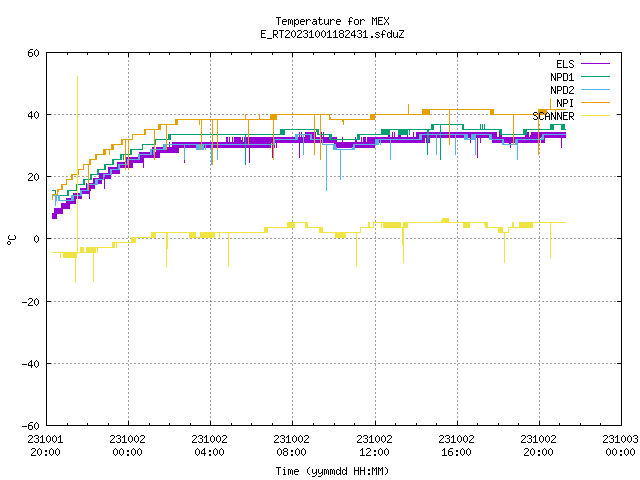Click the blue NPD2 legend line sample

point(595,90)
